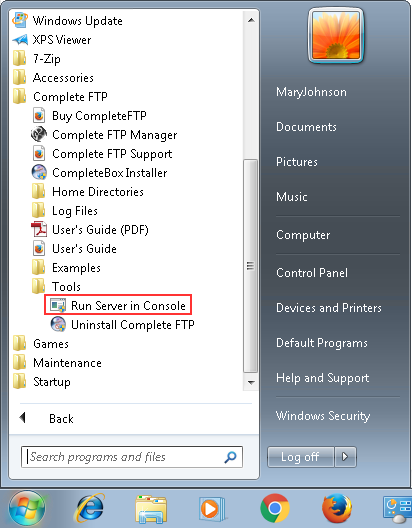Select the Maintenance text label
This screenshot has width=412, height=528.
pyautogui.click(x=67, y=363)
